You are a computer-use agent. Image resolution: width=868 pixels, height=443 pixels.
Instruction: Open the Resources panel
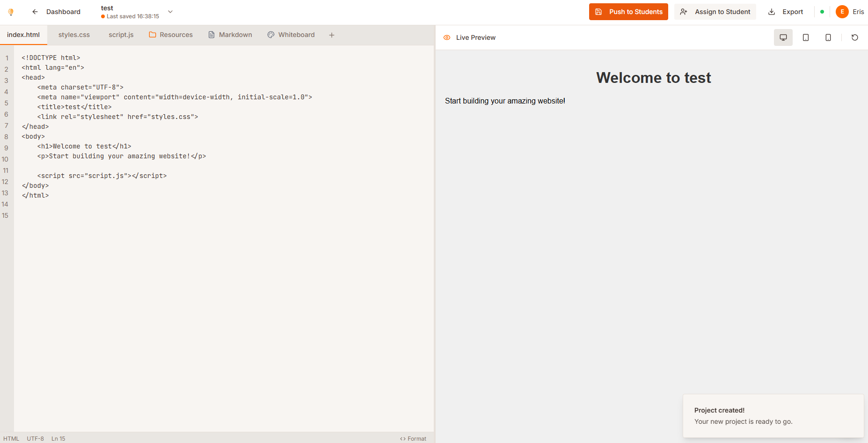pyautogui.click(x=171, y=35)
